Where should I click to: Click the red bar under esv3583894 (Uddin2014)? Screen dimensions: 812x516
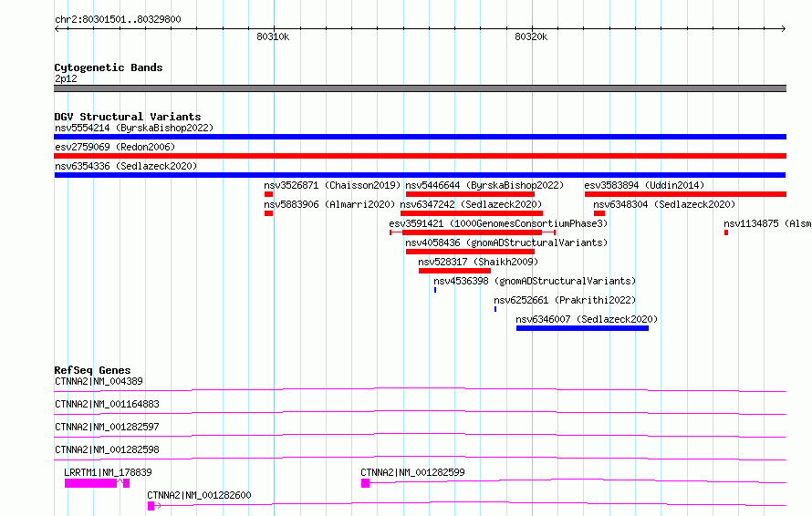pos(686,194)
